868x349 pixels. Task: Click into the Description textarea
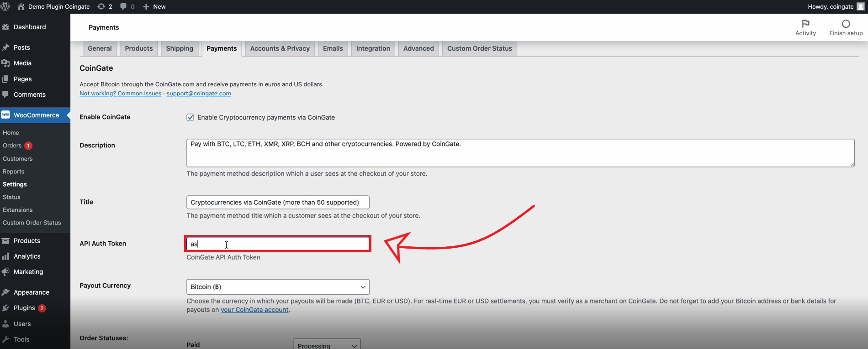coord(520,153)
